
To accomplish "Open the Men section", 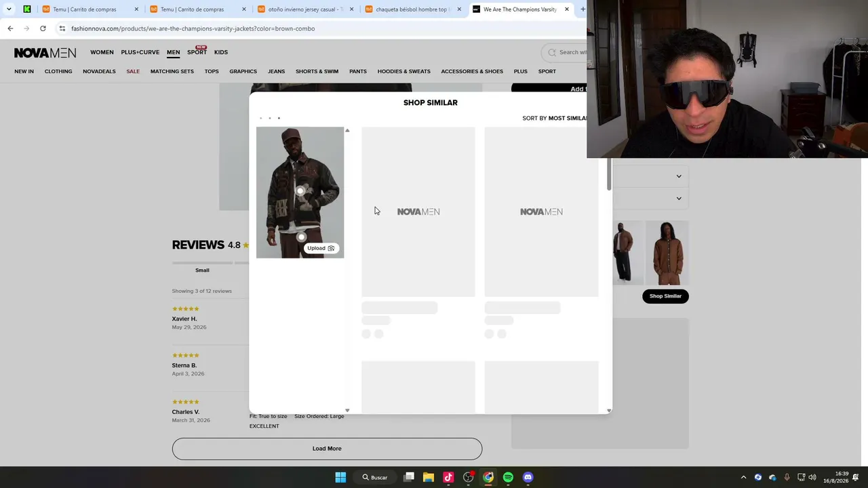I will [174, 52].
